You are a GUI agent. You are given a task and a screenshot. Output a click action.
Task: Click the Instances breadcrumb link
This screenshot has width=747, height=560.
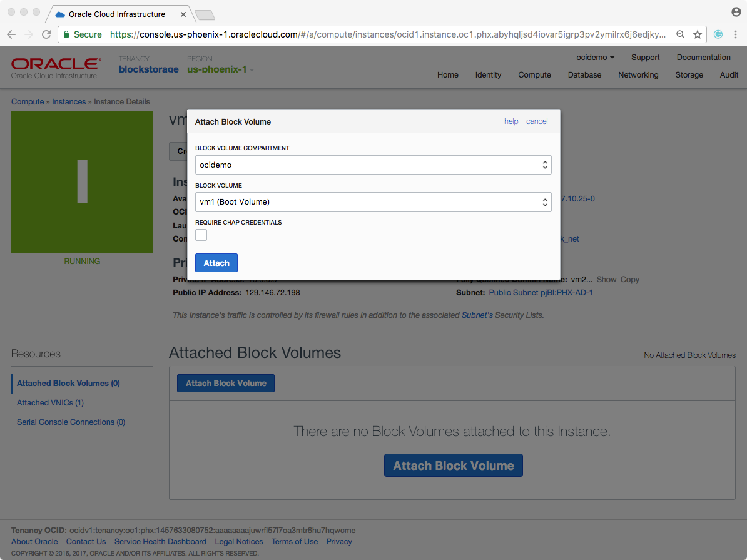pyautogui.click(x=69, y=101)
